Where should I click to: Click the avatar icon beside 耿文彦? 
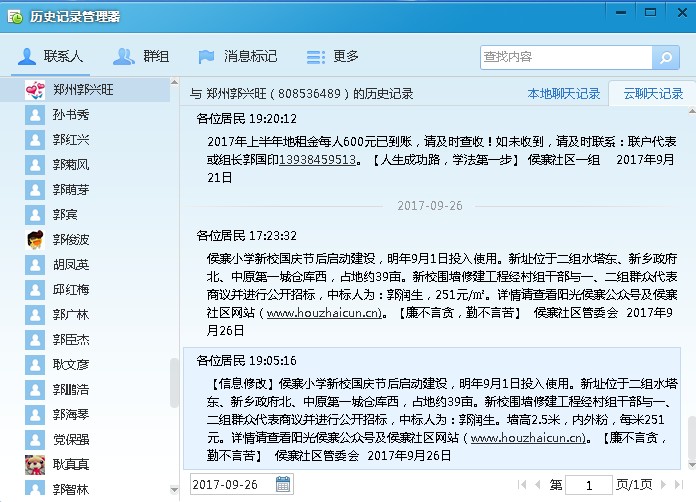(x=35, y=364)
